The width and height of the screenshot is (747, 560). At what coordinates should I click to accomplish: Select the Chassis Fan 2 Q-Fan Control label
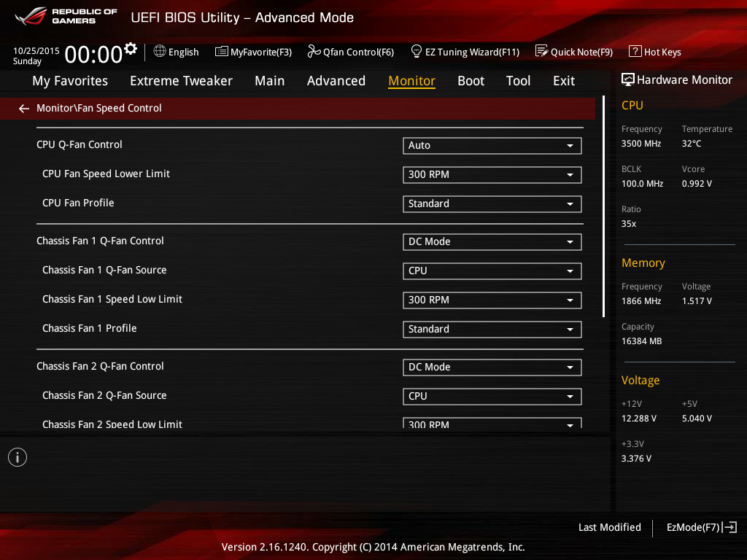[x=100, y=366]
